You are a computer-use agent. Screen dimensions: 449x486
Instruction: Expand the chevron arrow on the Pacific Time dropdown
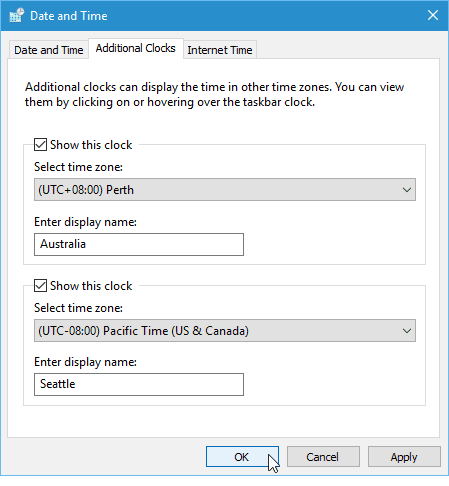pos(407,331)
